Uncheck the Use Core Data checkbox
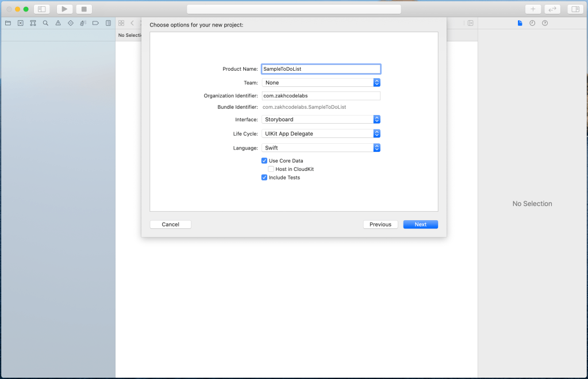Viewport: 588px width, 379px height. click(x=264, y=161)
